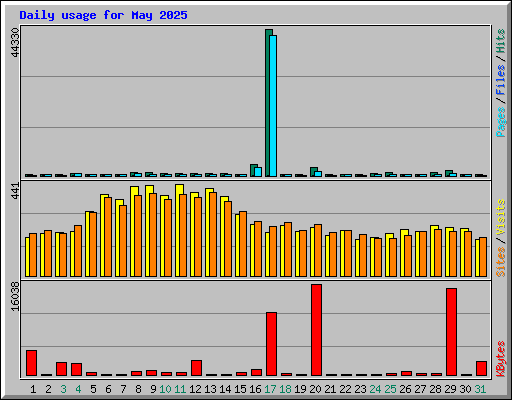The width and height of the screenshot is (512, 400).
Task: Click day label 8 on x-axis
Action: 138,389
